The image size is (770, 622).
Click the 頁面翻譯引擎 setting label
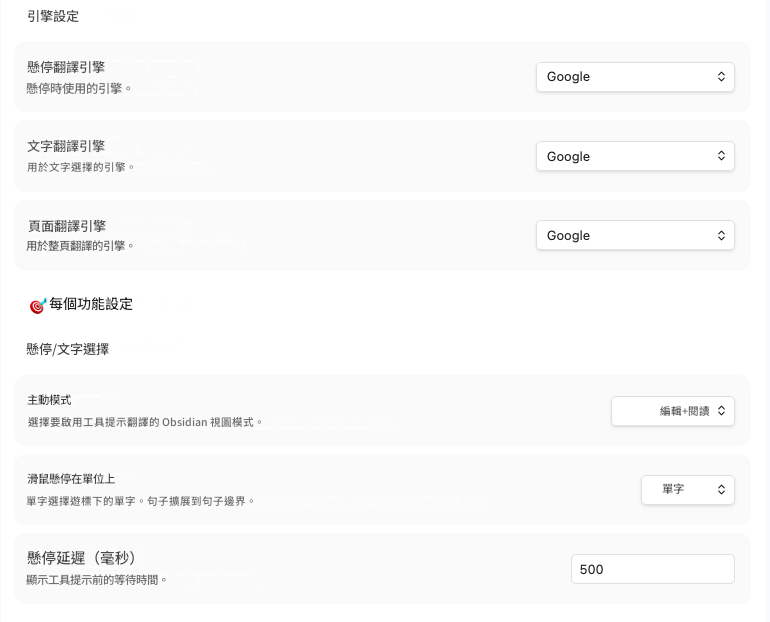click(x=66, y=226)
